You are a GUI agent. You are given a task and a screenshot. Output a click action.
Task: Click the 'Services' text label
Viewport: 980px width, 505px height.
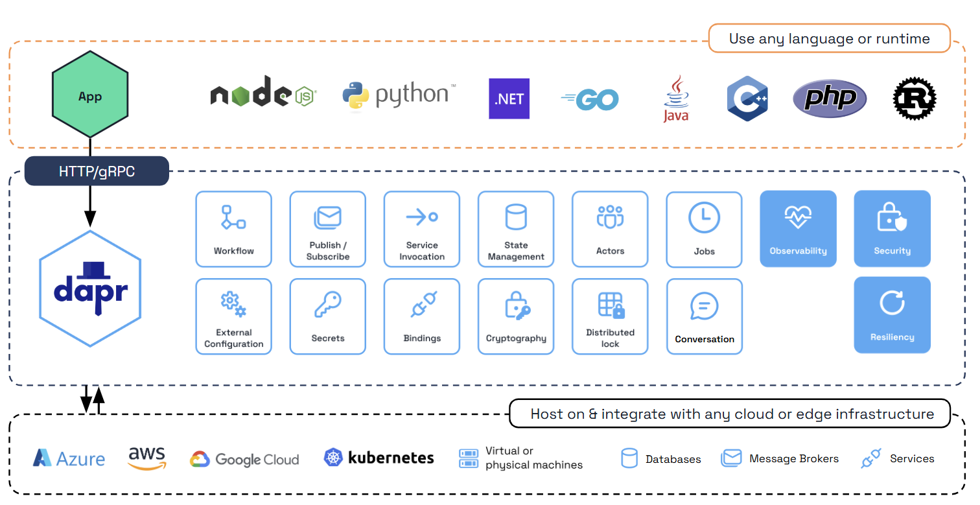click(912, 458)
